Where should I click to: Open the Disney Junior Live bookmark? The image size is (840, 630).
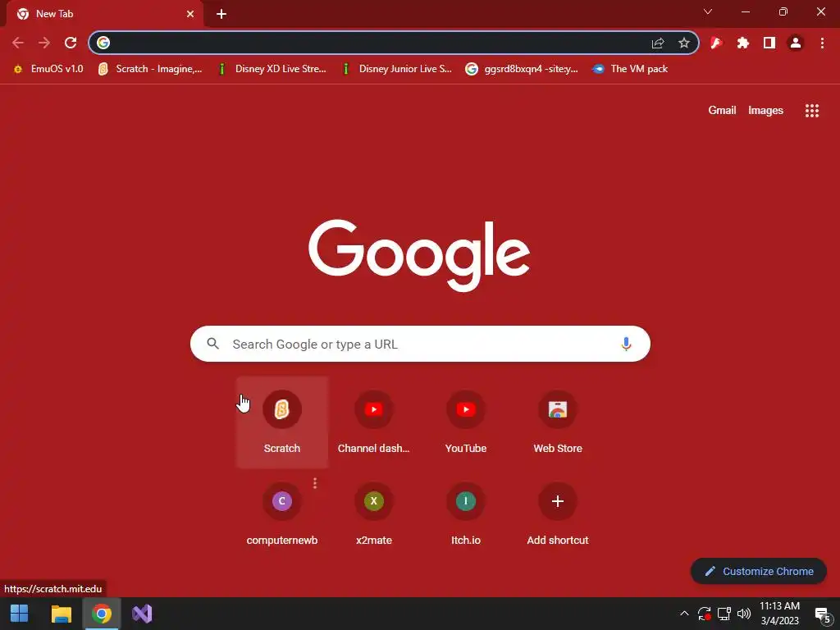coord(397,69)
